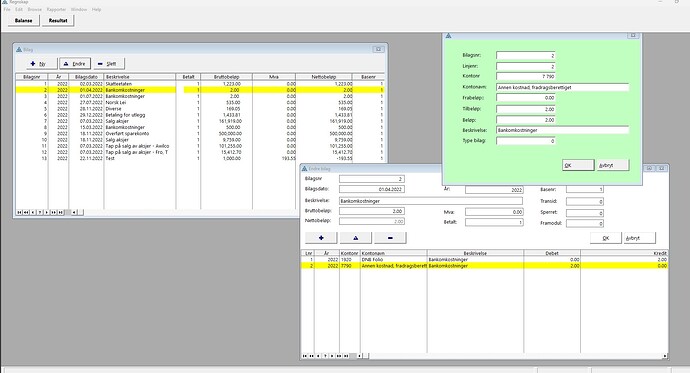Open the Edit menu

[19, 9]
